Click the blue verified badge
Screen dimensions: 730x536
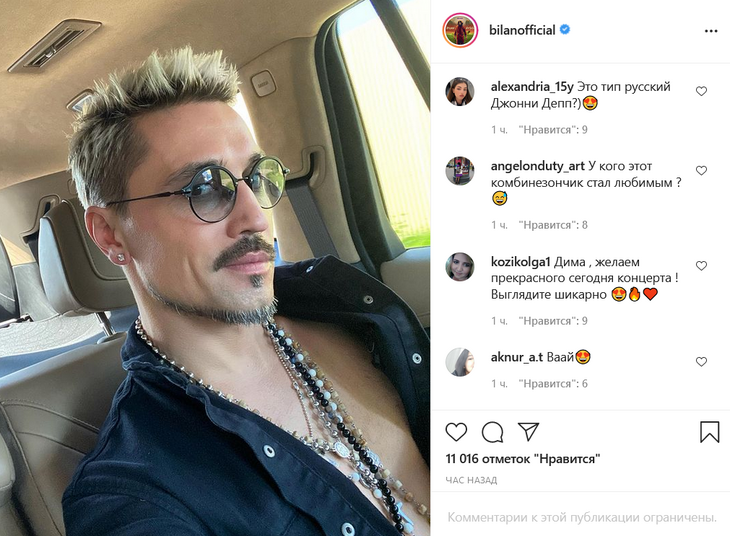565,29
